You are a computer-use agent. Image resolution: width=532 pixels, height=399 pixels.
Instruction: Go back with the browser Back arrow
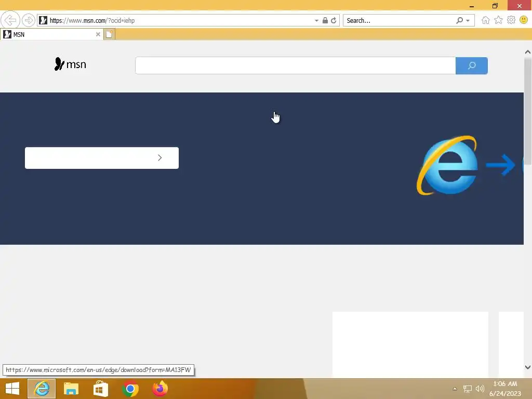10,20
